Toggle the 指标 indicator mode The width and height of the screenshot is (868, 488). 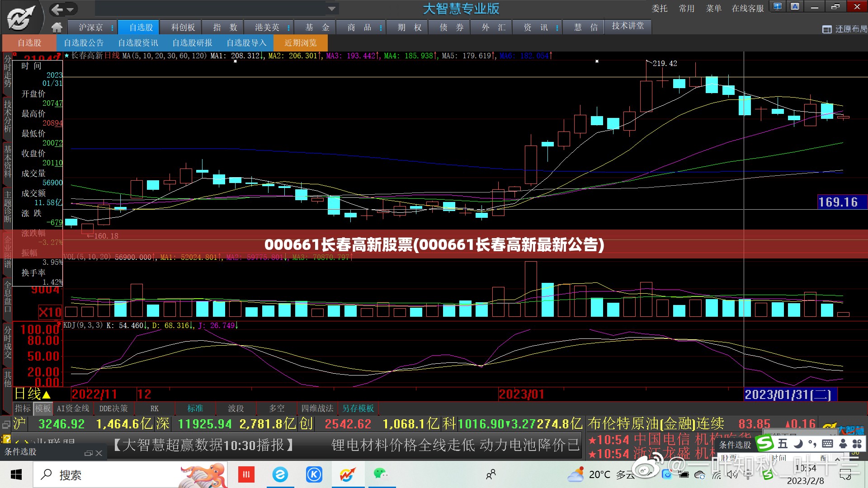pyautogui.click(x=23, y=408)
